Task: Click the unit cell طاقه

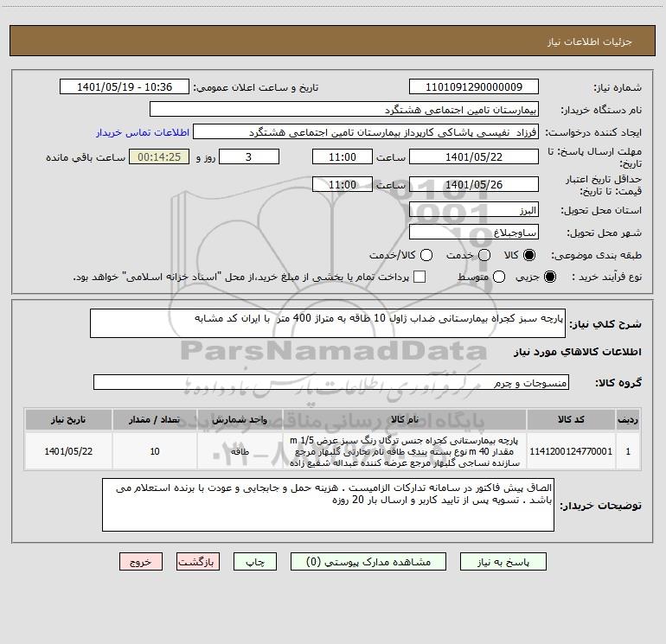Action: [240, 451]
